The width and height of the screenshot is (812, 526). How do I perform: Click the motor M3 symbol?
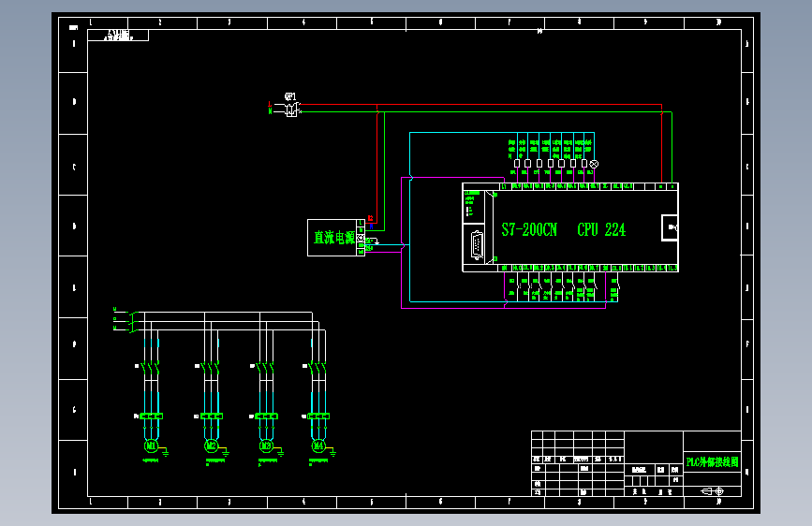pyautogui.click(x=266, y=446)
